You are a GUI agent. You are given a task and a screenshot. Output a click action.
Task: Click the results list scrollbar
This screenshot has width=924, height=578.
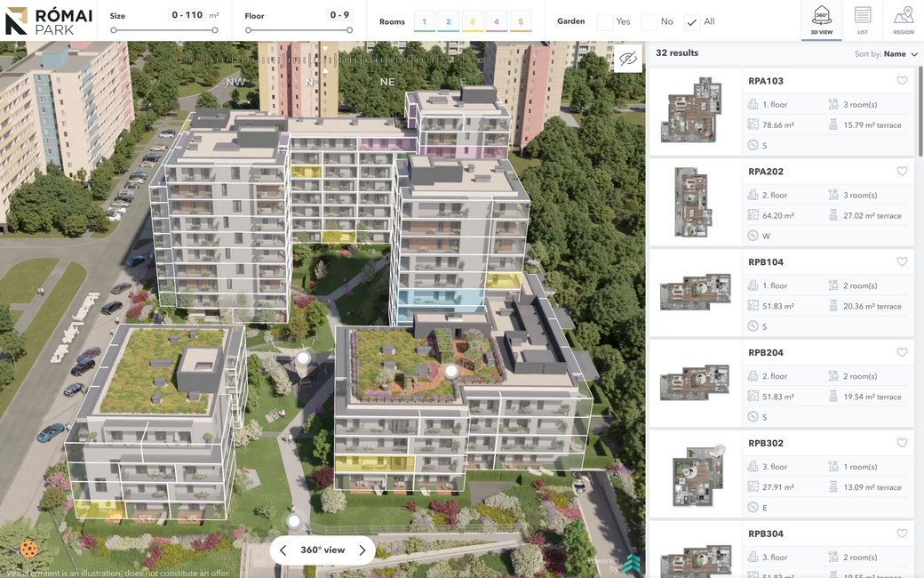(920, 109)
